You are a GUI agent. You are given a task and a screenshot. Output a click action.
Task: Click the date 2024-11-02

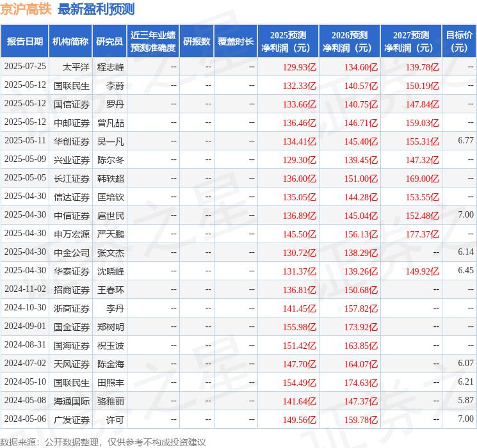[x=25, y=289]
